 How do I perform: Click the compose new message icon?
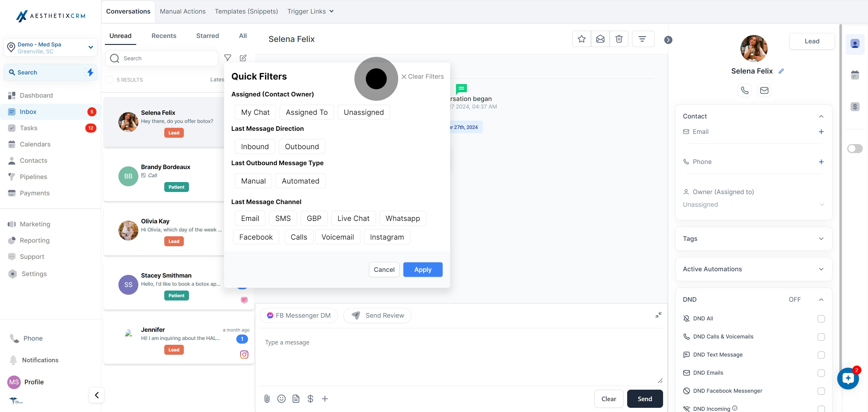click(x=243, y=58)
